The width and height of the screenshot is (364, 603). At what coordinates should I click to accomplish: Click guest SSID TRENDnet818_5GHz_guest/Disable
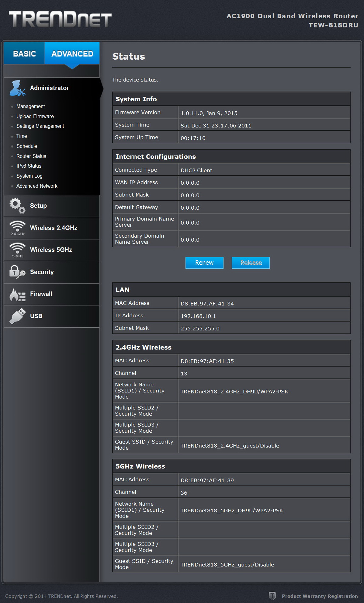coord(227,565)
